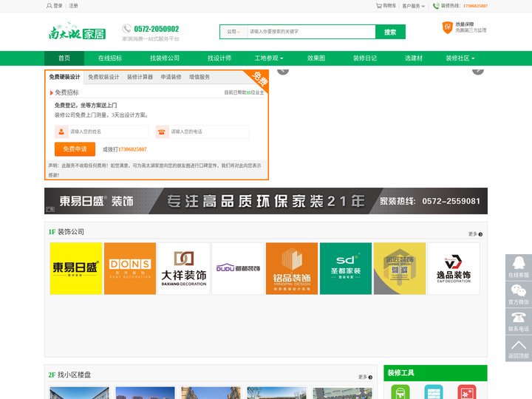Click the 登录 login link text
The height and width of the screenshot is (399, 532).
click(x=58, y=6)
